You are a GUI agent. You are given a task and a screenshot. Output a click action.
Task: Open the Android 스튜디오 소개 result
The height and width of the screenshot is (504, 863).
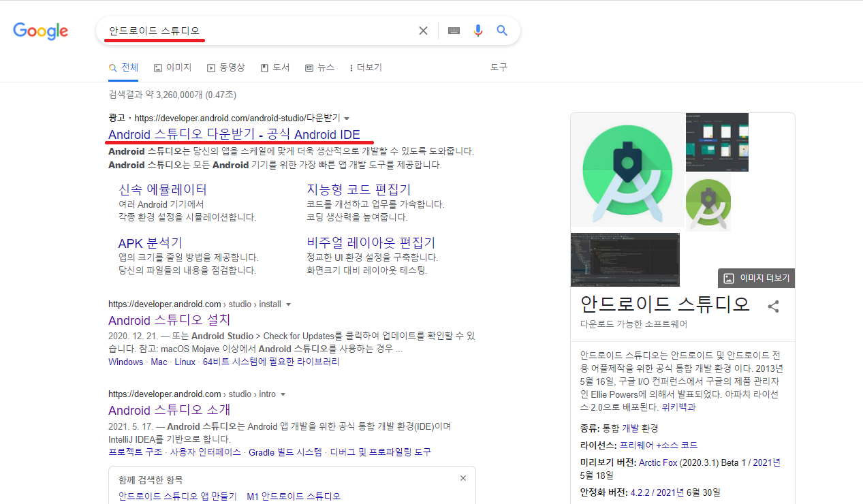point(170,410)
